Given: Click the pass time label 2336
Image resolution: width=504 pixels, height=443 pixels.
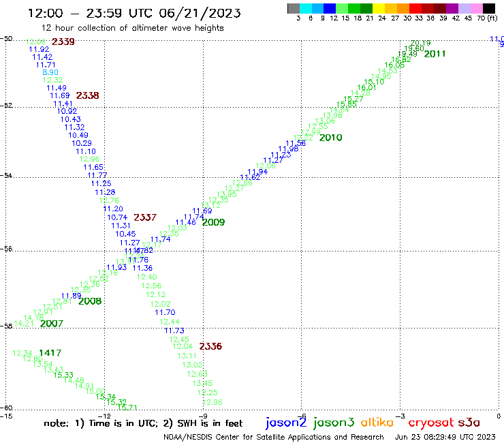Looking at the screenshot, I should 210,346.
